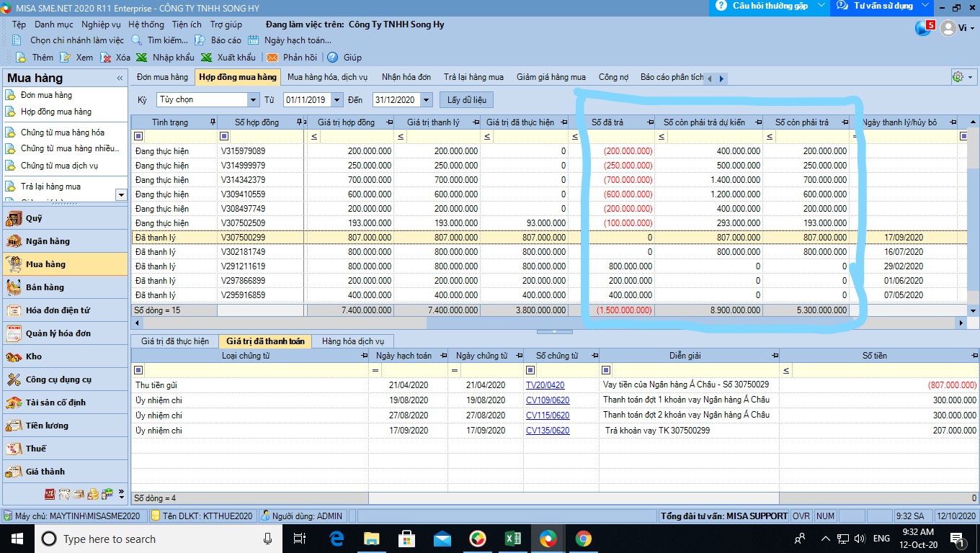Viewport: 980px width, 553px height.
Task: Click horizontal scrollbar right arrow of contracts grid
Action: (961, 323)
